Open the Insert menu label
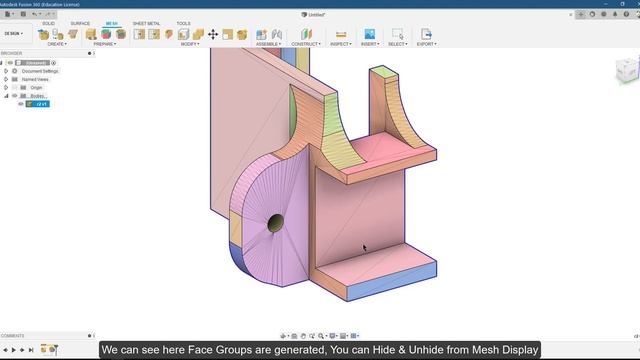 click(370, 44)
